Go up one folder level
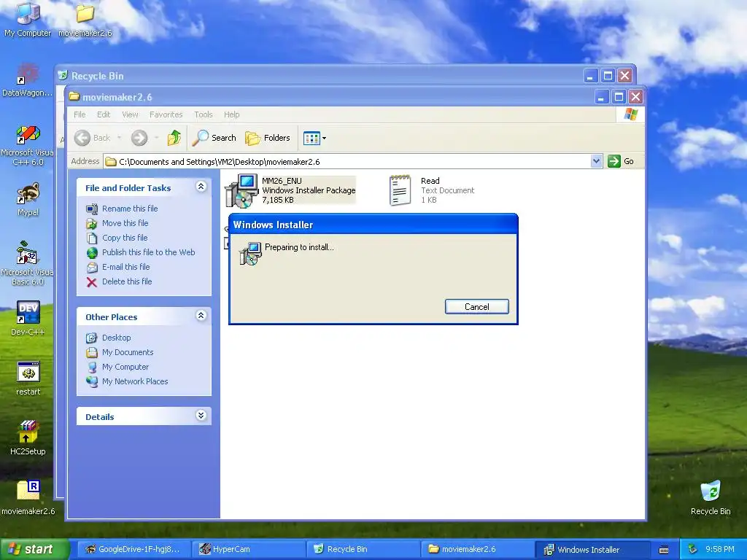This screenshot has height=560, width=747. point(174,138)
